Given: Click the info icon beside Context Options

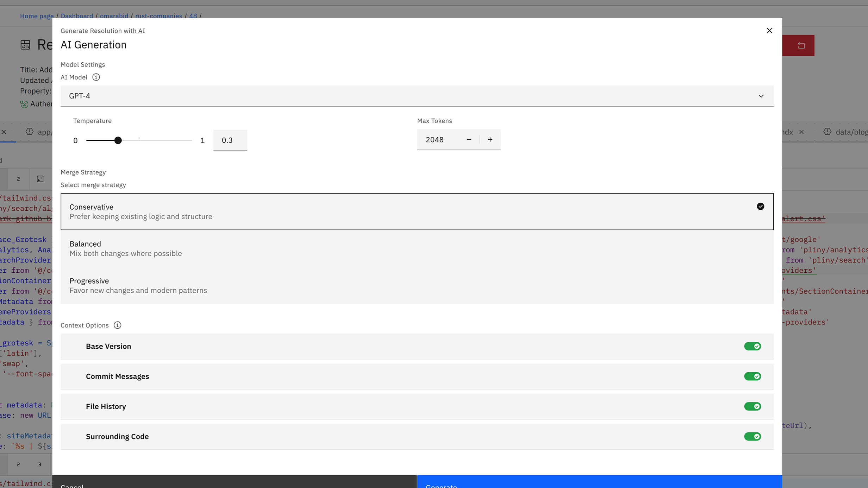Looking at the screenshot, I should (x=117, y=325).
